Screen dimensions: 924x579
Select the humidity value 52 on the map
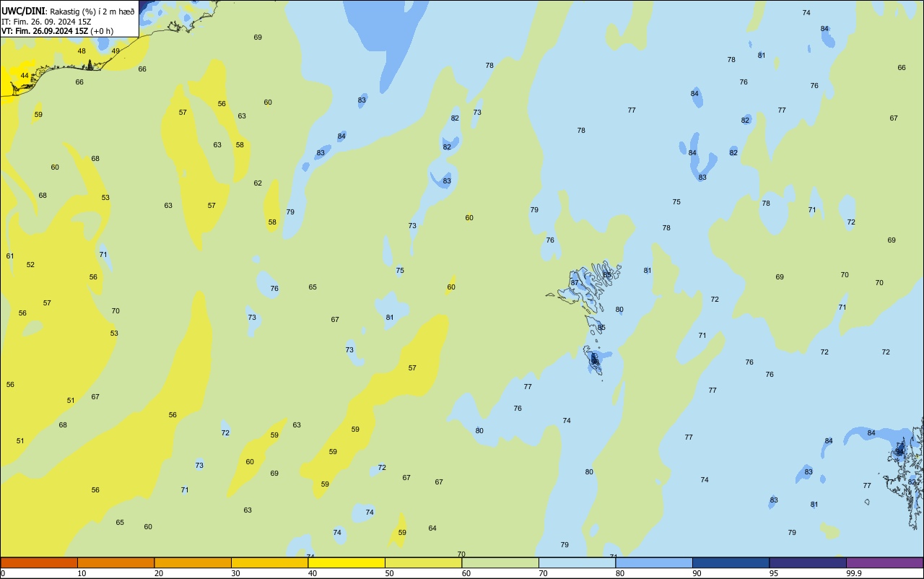(x=30, y=264)
